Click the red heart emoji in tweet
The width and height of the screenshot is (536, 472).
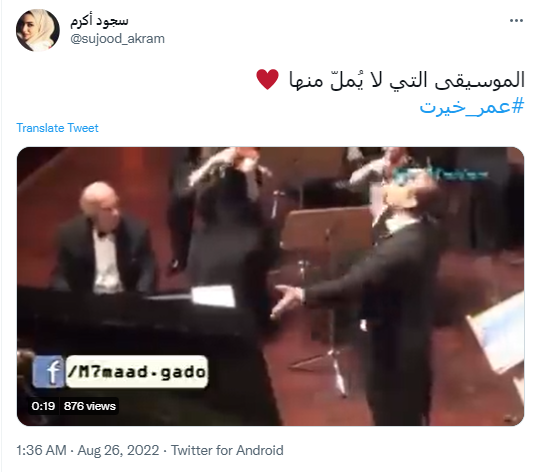268,79
